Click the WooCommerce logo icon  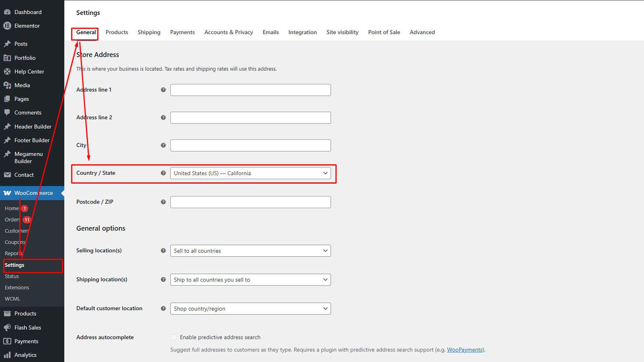tap(7, 193)
